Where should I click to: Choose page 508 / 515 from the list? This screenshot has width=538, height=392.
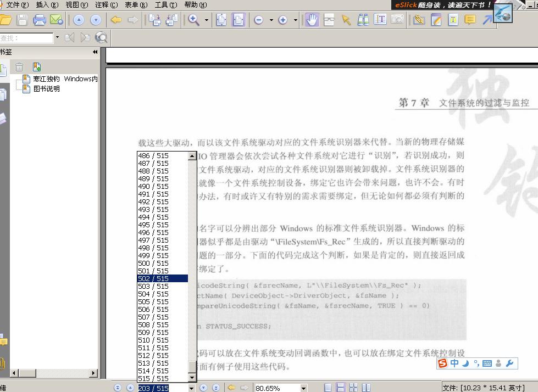pyautogui.click(x=163, y=324)
